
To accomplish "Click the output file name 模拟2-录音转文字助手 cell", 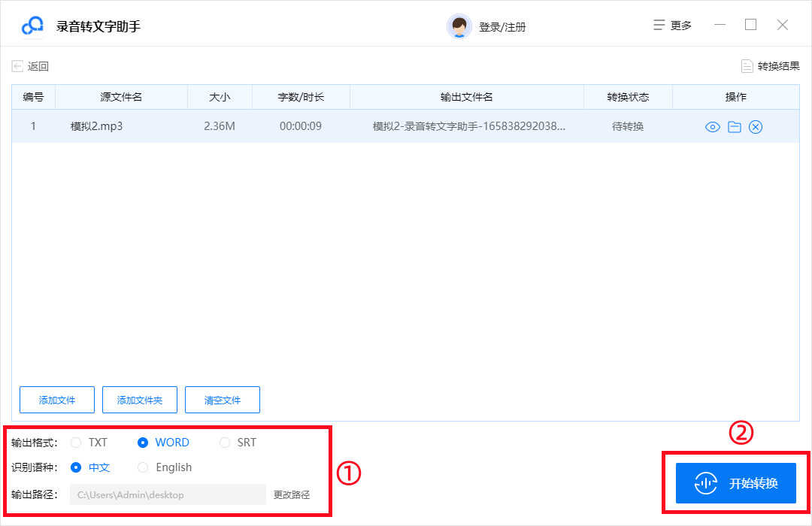I will click(468, 126).
